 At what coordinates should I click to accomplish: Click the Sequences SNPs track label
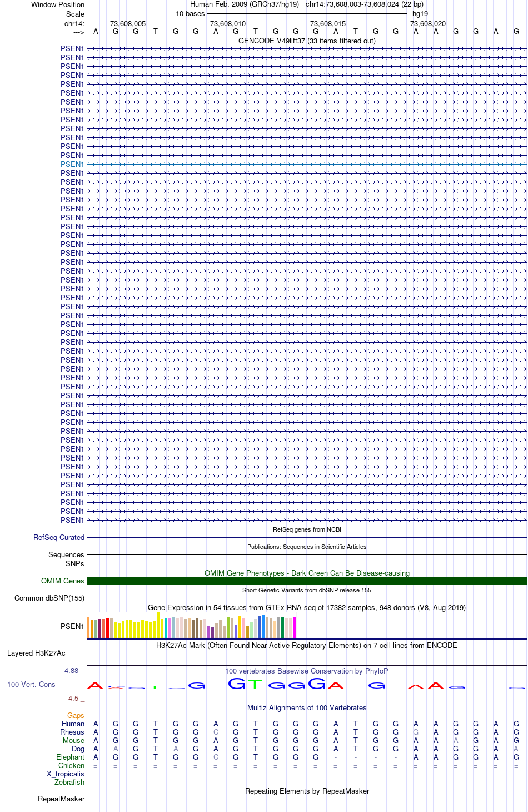66,559
